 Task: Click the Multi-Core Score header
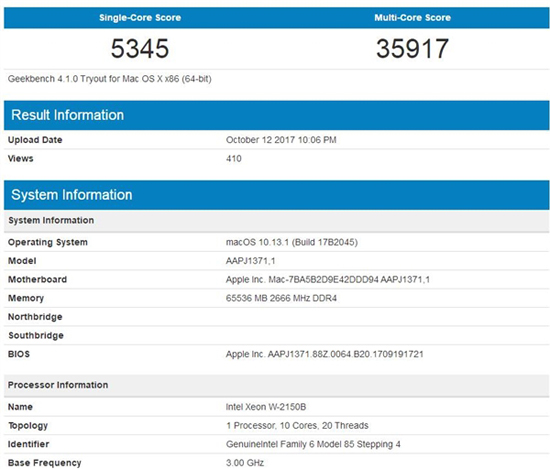click(412, 18)
